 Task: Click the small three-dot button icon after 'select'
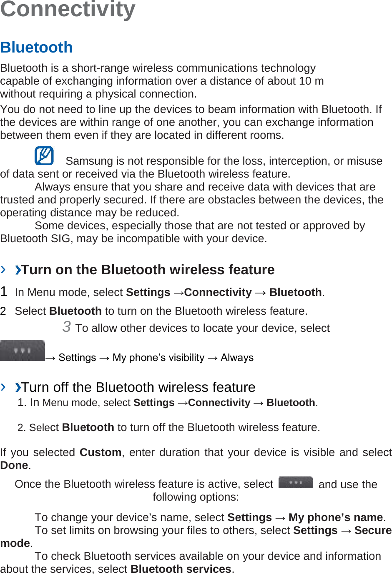(296, 482)
